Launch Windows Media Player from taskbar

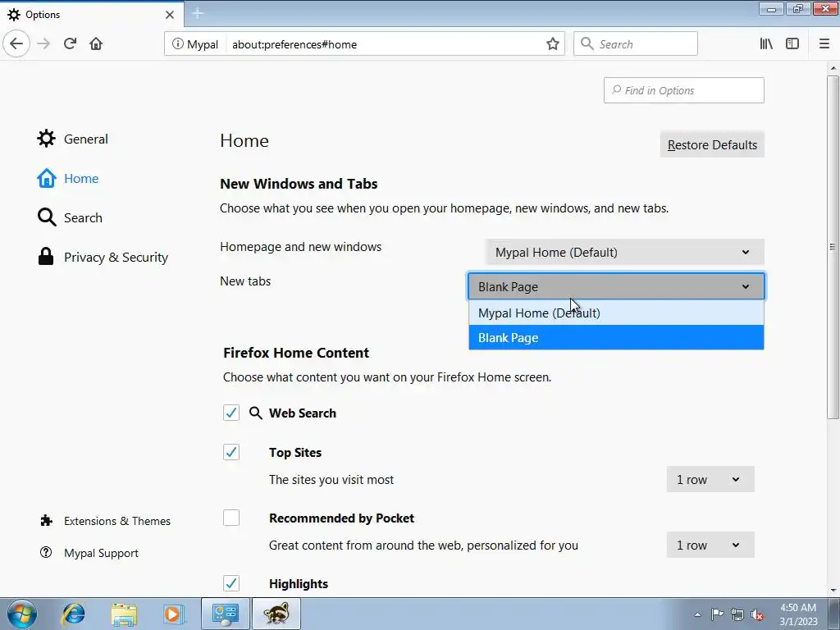pos(174,614)
